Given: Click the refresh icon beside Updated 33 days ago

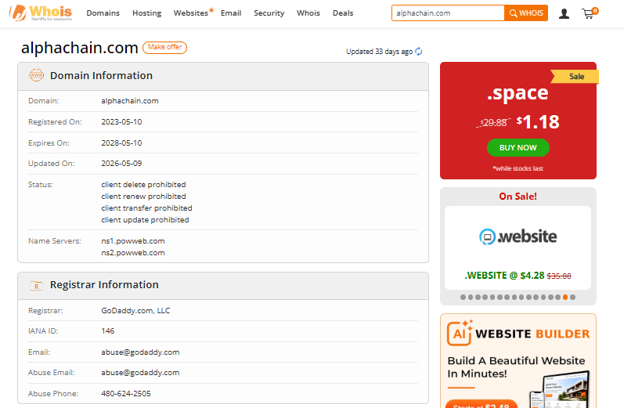Looking at the screenshot, I should click(x=419, y=51).
